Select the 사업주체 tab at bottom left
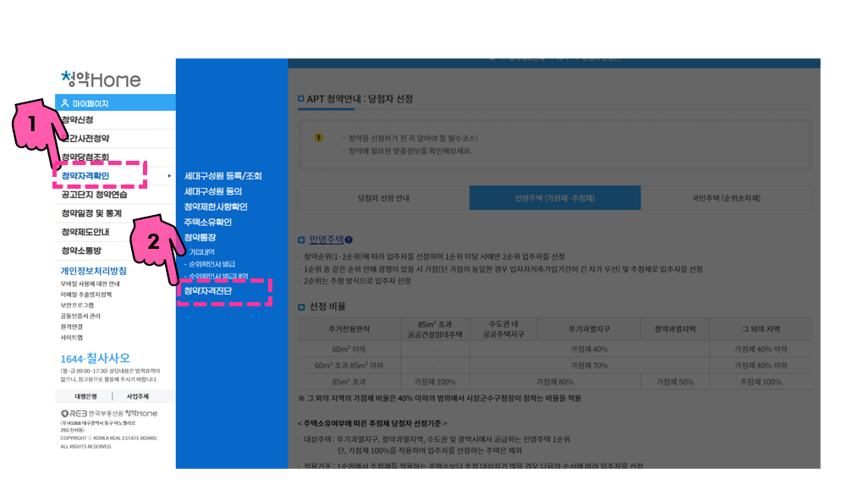Image resolution: width=868 pixels, height=490 pixels. (x=140, y=396)
